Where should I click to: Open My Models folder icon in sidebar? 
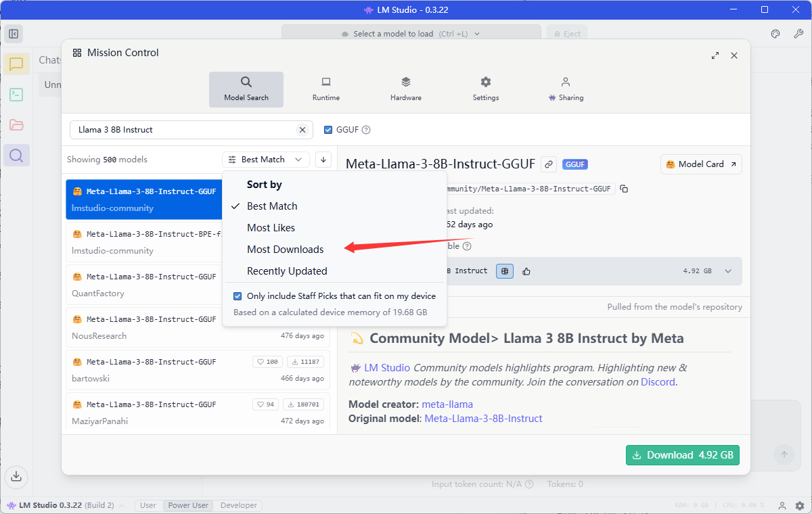[x=16, y=125]
